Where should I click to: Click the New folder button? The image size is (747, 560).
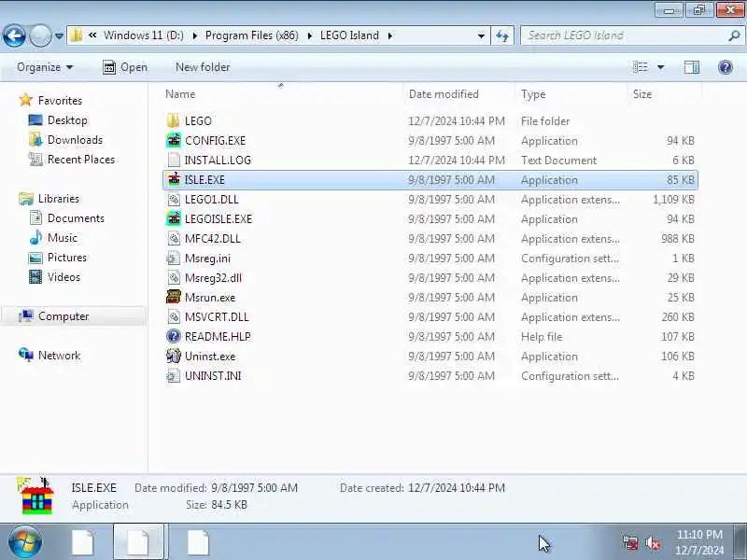[203, 67]
